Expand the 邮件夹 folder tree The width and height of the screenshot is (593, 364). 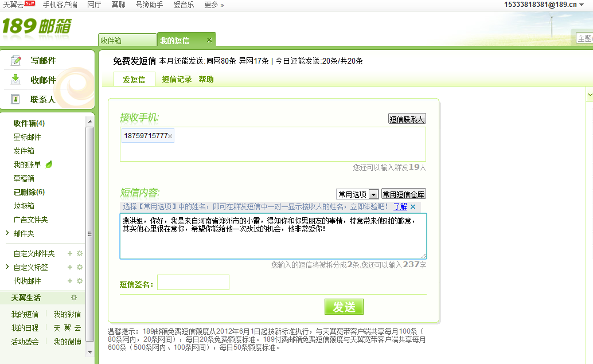click(x=7, y=233)
